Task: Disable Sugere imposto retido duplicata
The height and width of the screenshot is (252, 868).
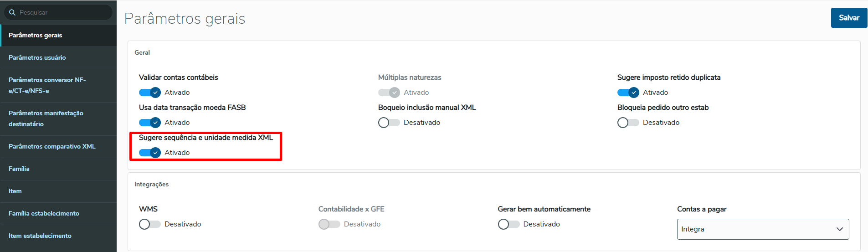Action: pos(628,93)
